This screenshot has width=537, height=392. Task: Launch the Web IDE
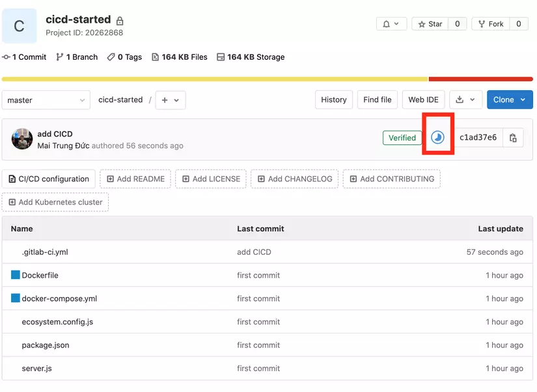tap(423, 99)
